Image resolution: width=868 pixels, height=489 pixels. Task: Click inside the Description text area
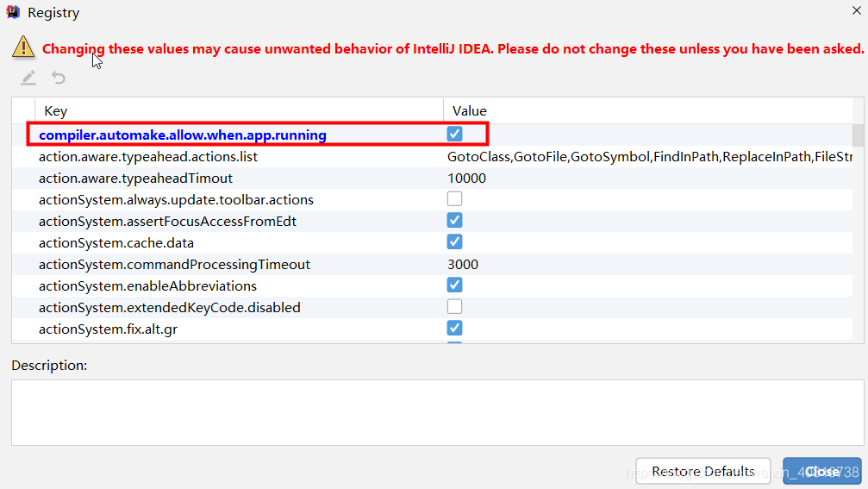[437, 412]
